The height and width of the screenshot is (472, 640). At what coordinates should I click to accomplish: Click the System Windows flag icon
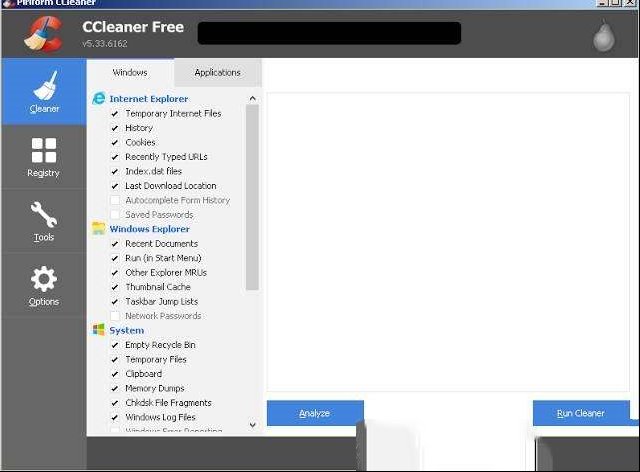tap(98, 330)
